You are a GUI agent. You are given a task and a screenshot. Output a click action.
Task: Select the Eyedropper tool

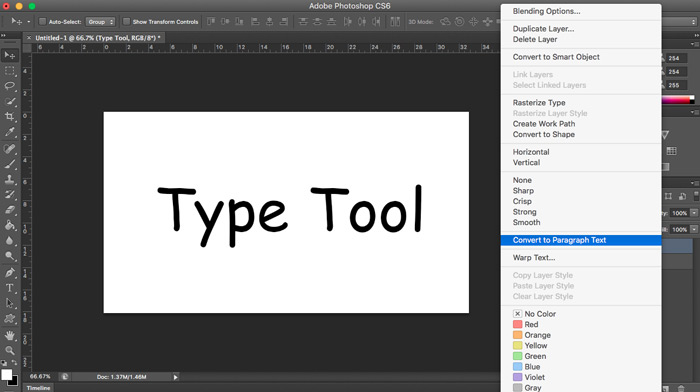[9, 132]
